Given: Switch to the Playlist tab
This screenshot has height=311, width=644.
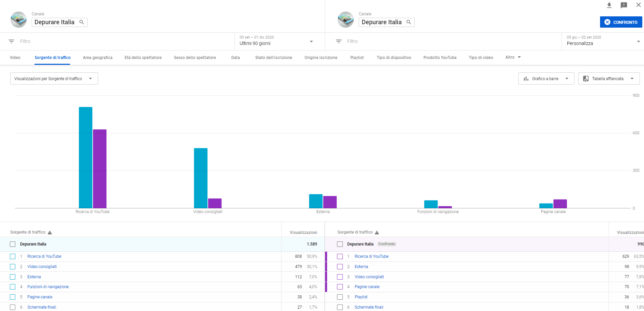Looking at the screenshot, I should 357,58.
